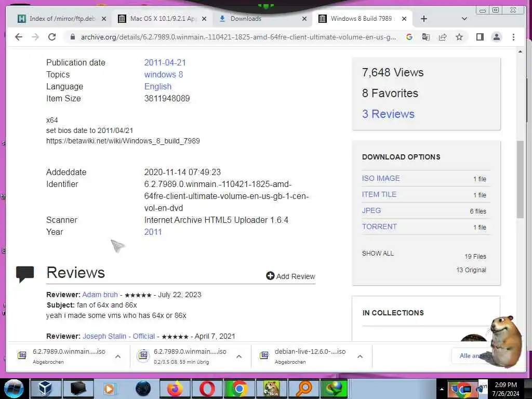Click the page vertical scrollbar thumb
This screenshot has width=532, height=399.
click(520, 179)
